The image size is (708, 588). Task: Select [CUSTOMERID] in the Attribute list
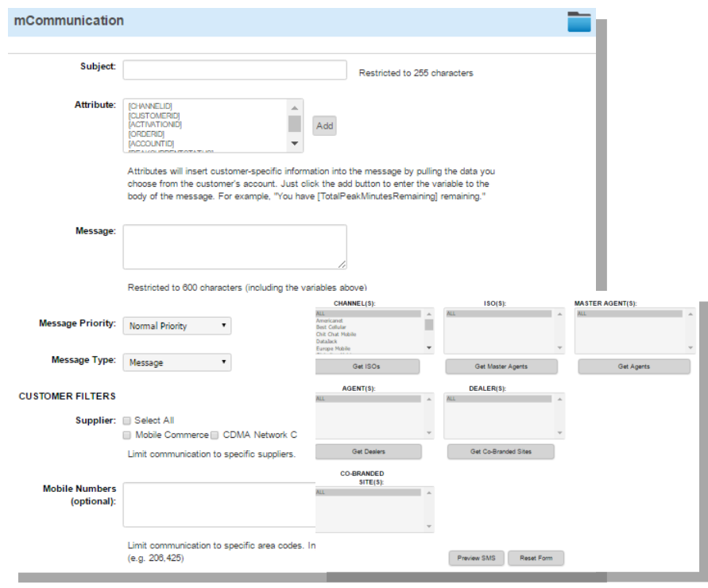154,115
